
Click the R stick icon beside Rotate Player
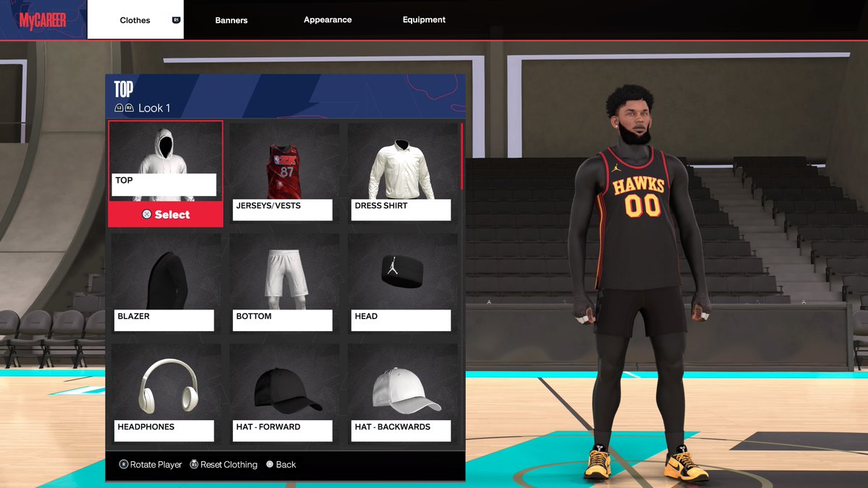(x=124, y=465)
